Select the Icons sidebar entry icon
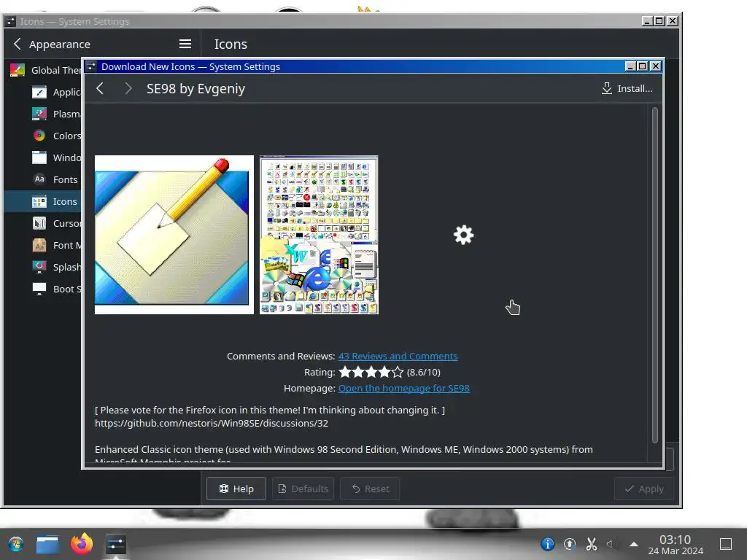Viewport: 747px width, 560px height. pyautogui.click(x=39, y=201)
